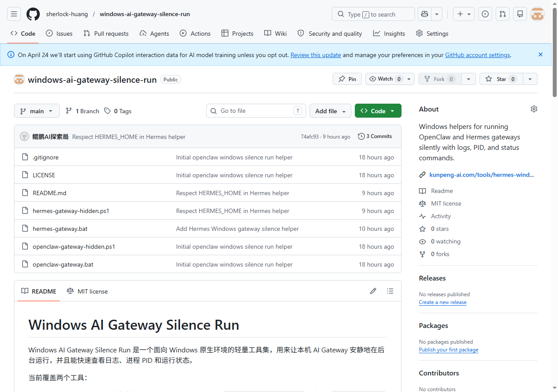Open the Review this update link

coord(316,55)
